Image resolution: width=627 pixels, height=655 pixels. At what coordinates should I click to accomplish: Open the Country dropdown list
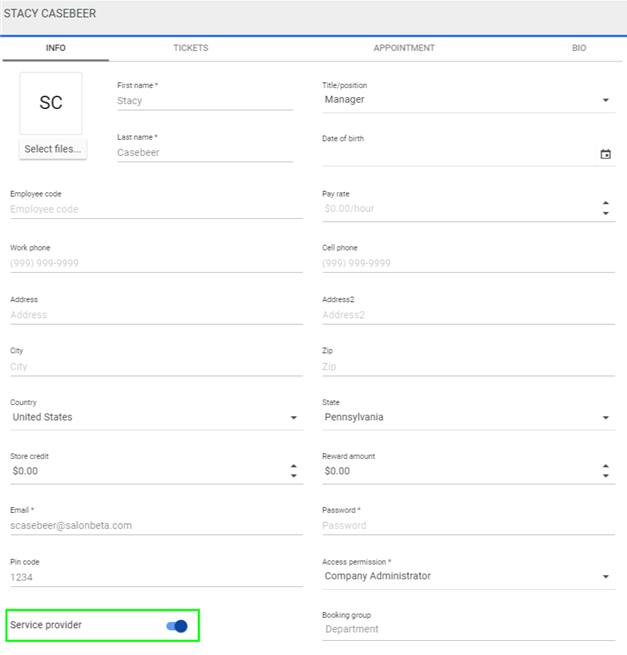coord(293,418)
